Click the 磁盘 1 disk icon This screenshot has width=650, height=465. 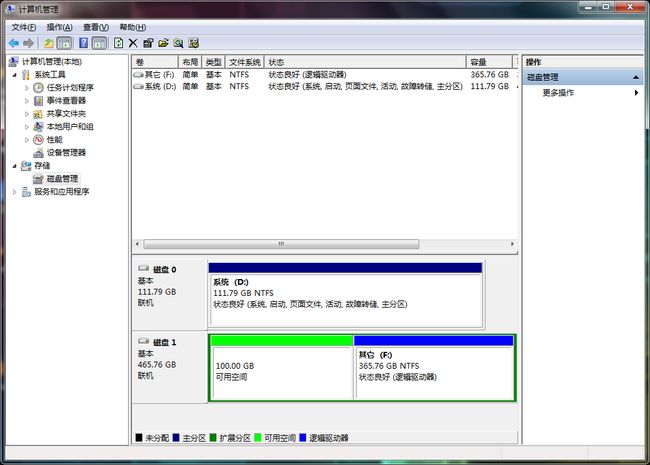coord(143,341)
